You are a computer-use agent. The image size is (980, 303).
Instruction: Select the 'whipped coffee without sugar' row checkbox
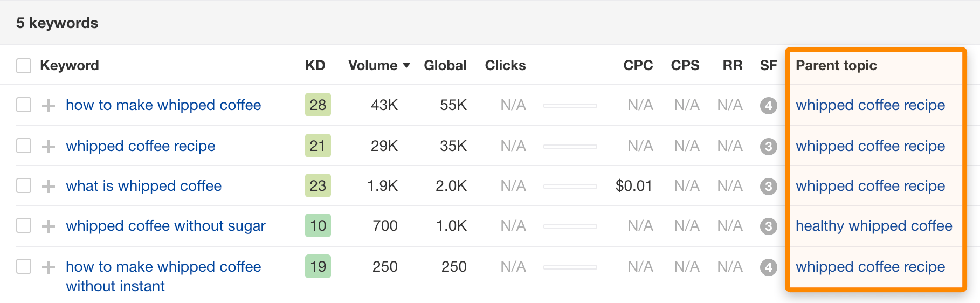[x=24, y=225]
